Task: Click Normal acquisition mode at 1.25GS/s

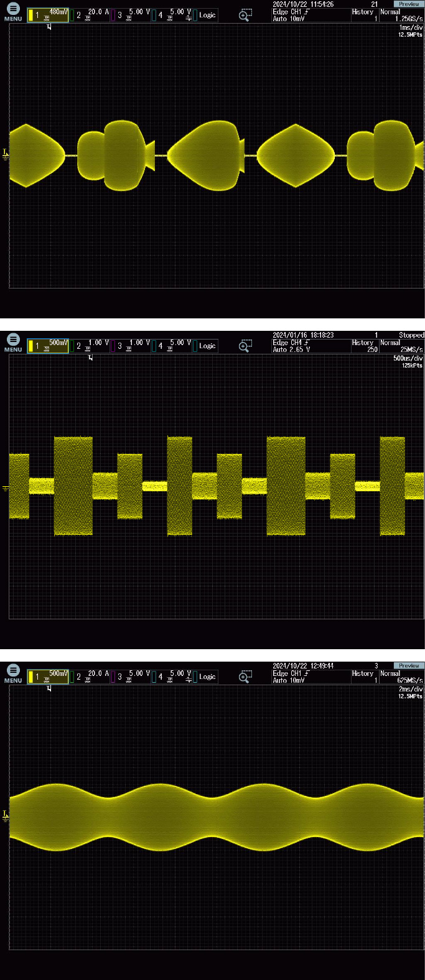Action: [402, 16]
